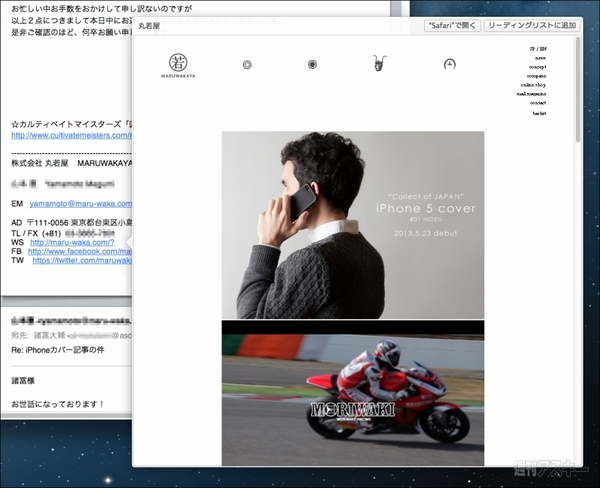600x488 pixels.
Task: Click the horned skull icon in page header
Action: coord(380,63)
